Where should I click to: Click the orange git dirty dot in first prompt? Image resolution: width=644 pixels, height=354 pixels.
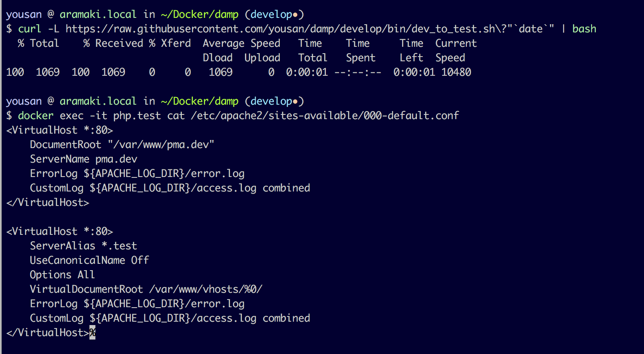296,14
